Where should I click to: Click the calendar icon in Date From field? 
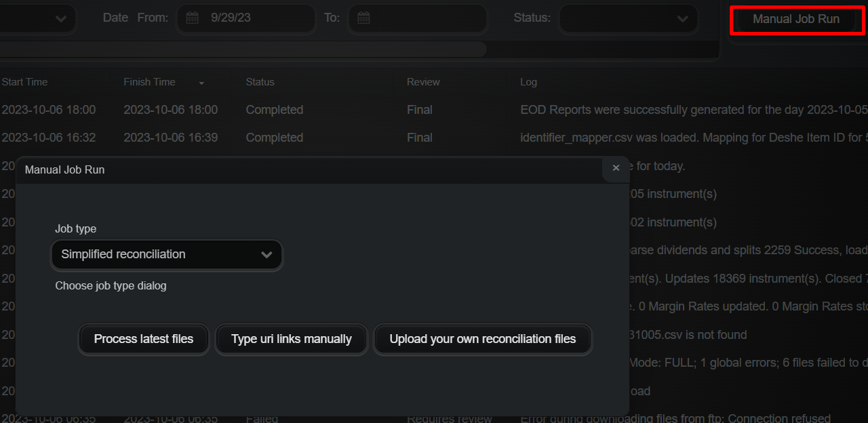(x=192, y=18)
